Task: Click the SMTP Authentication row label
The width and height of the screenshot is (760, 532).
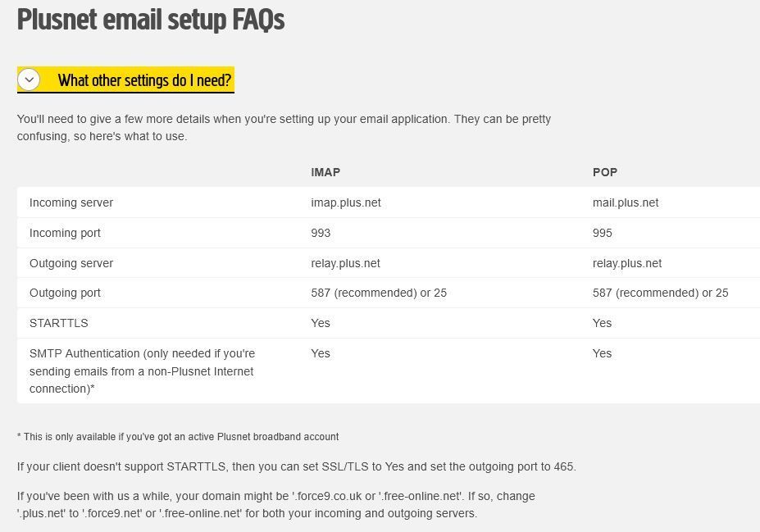Action: click(x=142, y=371)
